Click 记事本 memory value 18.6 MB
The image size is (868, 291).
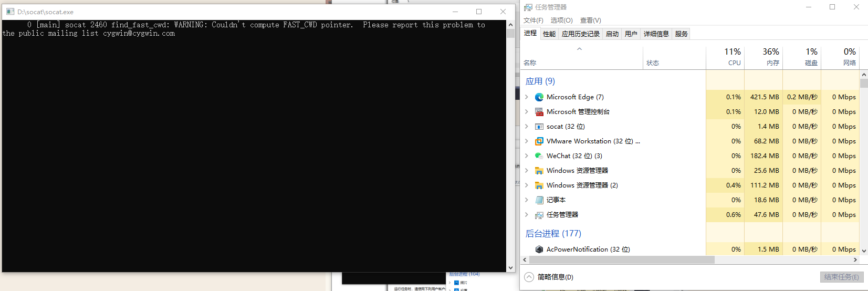767,200
